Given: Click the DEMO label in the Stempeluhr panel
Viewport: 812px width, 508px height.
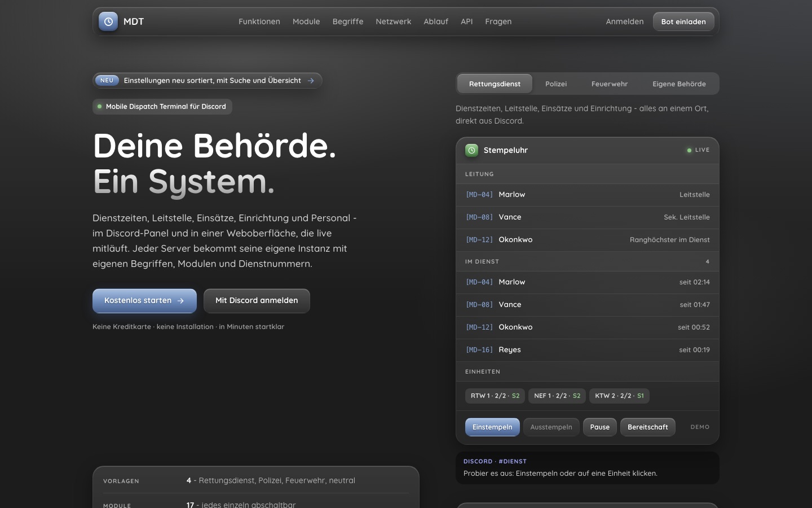Looking at the screenshot, I should tap(700, 427).
